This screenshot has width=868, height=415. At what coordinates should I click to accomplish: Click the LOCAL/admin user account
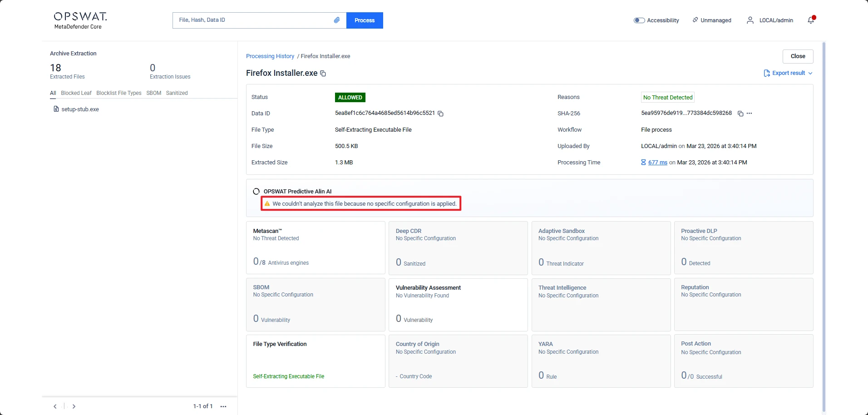tap(770, 20)
